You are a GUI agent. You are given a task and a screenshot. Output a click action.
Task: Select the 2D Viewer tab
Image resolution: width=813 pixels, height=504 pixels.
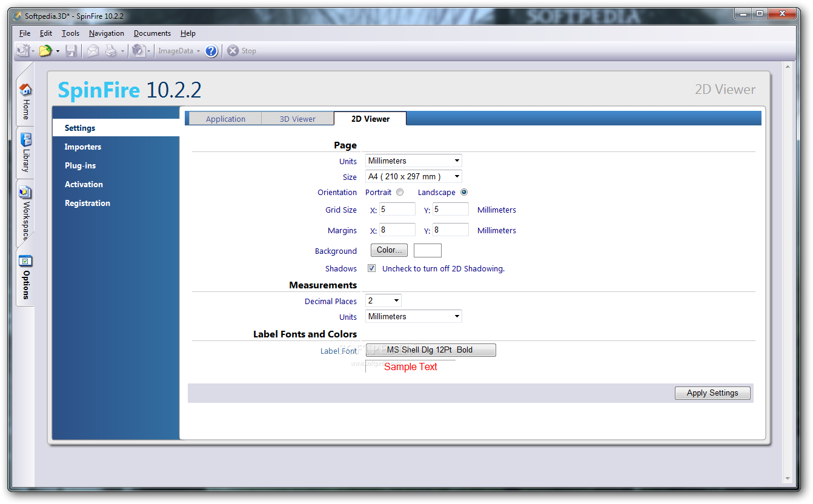(370, 119)
